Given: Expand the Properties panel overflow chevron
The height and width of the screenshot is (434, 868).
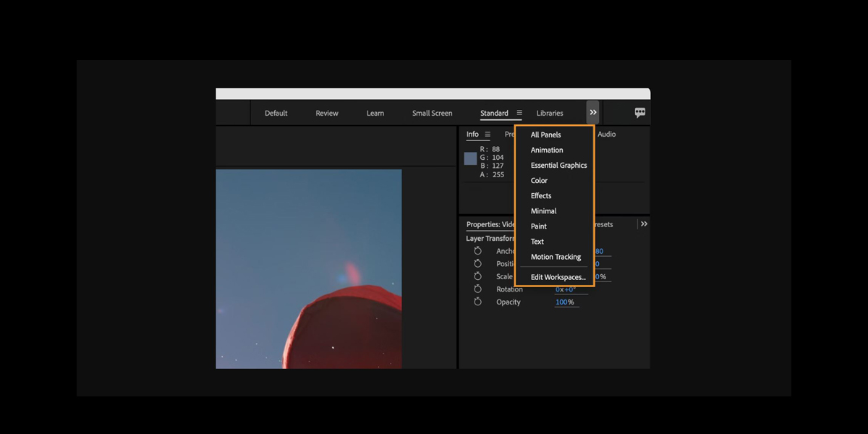Looking at the screenshot, I should pyautogui.click(x=644, y=224).
